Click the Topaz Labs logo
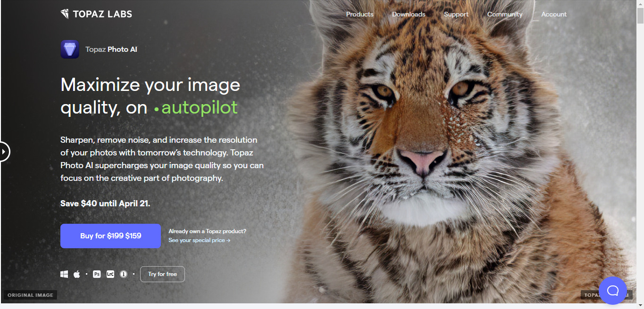This screenshot has height=309, width=644. [96, 14]
